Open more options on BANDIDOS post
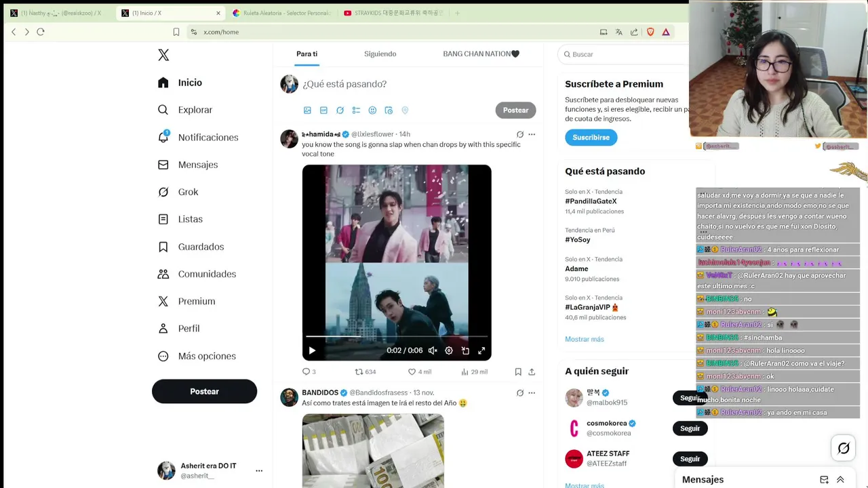The image size is (868, 488). [532, 392]
